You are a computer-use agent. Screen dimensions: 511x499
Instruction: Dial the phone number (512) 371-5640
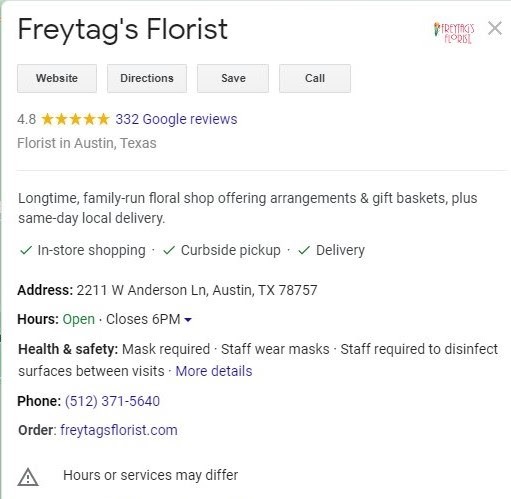click(112, 401)
